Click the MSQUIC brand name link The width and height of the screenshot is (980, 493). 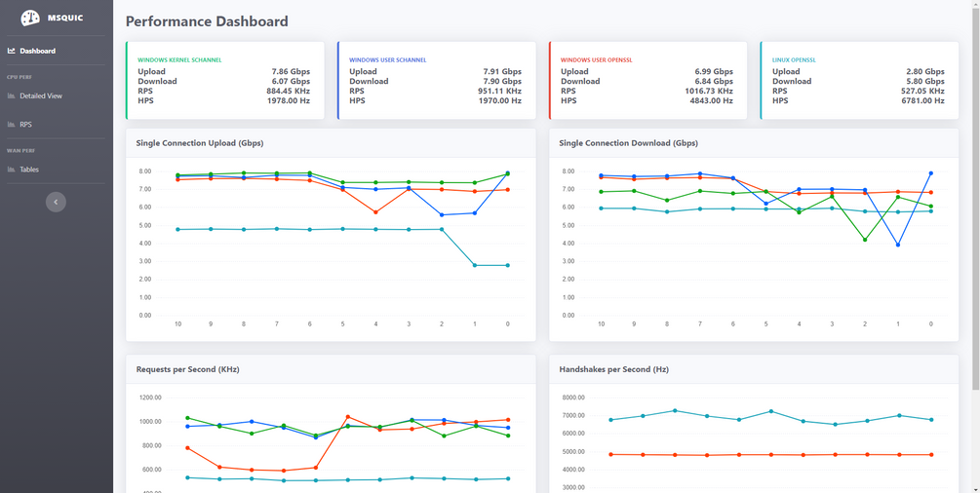pos(65,18)
